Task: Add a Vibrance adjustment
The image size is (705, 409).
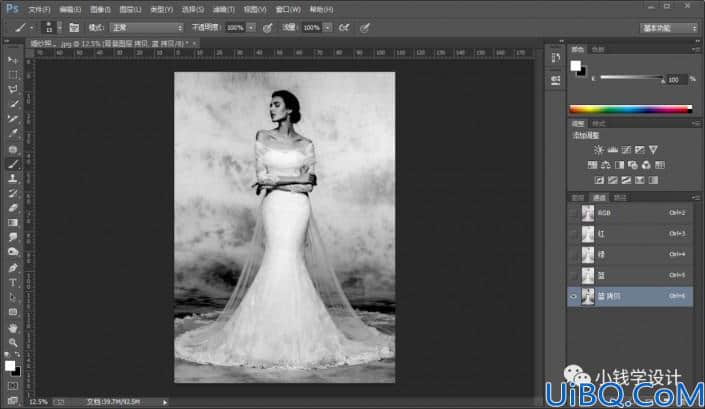Action: pos(653,150)
